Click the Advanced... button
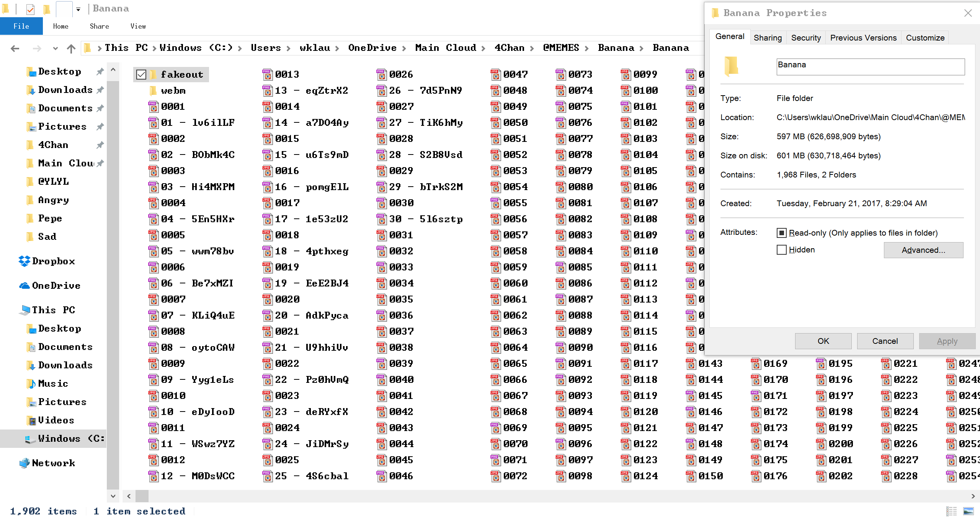The image size is (980, 519). pyautogui.click(x=923, y=250)
